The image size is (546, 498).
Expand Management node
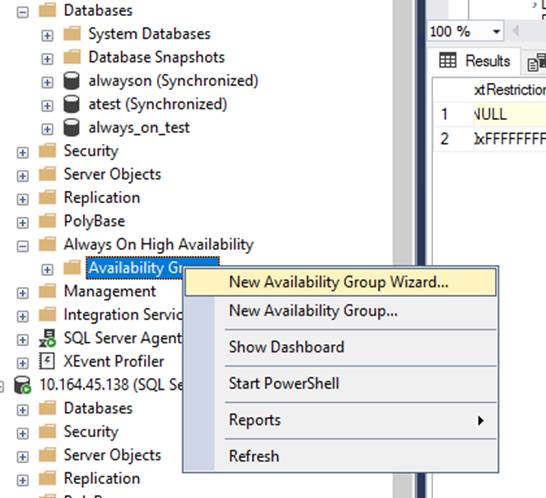point(23,293)
